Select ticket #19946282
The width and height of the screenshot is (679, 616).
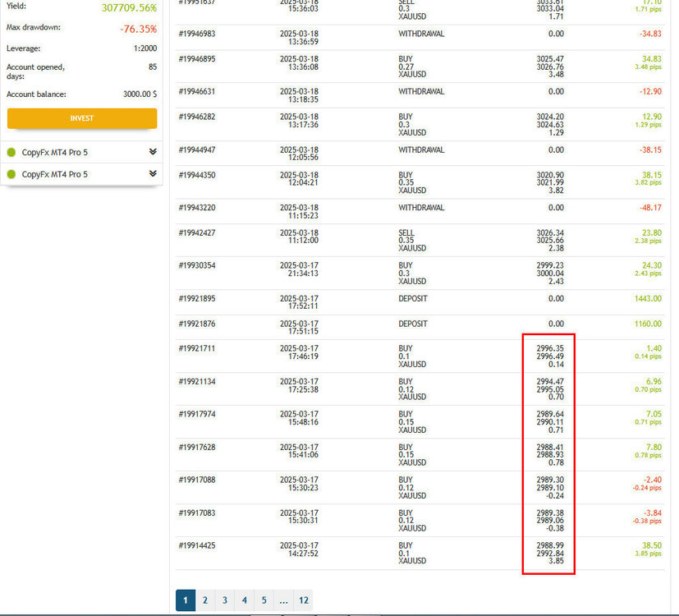[197, 117]
